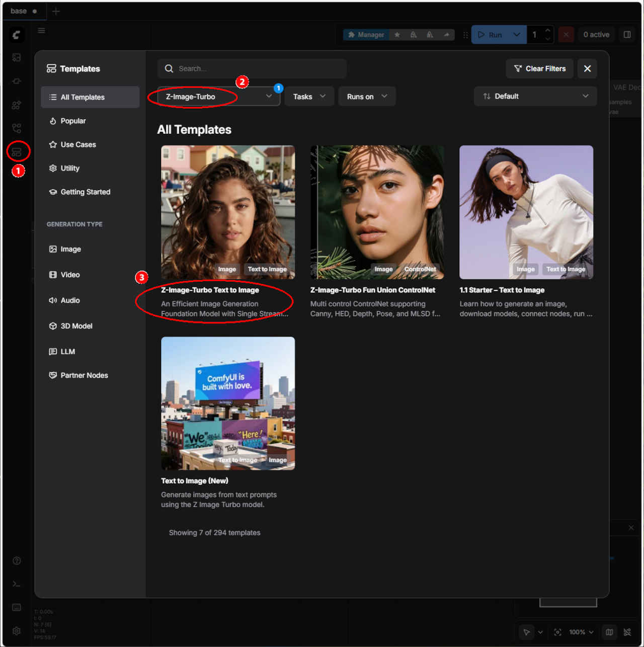Toggle the right side panel
Screen dimensions: 644x647
tap(627, 35)
